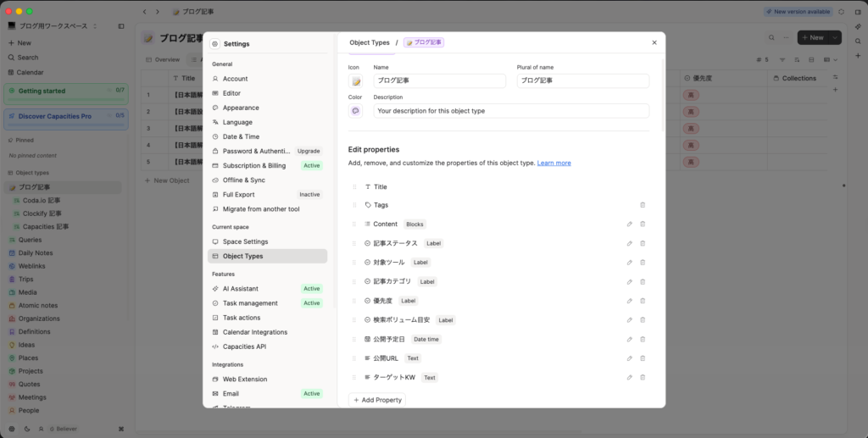Click the Description input field

click(511, 111)
